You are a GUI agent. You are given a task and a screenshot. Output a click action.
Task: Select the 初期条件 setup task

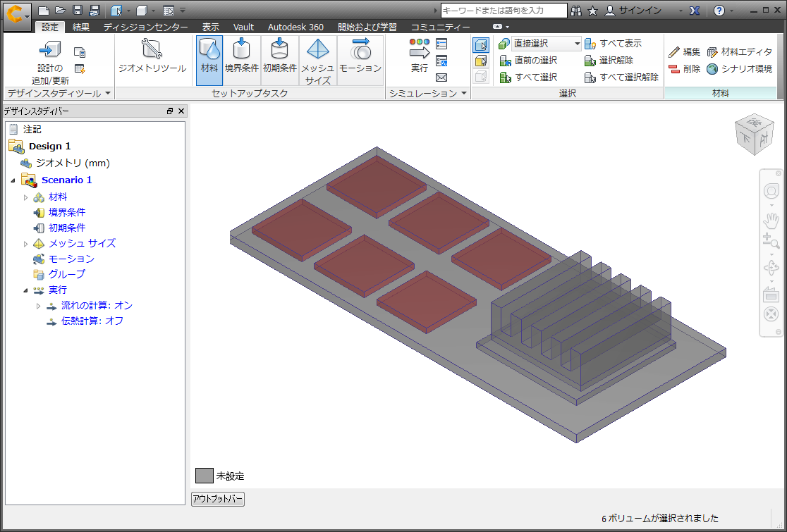(x=280, y=60)
